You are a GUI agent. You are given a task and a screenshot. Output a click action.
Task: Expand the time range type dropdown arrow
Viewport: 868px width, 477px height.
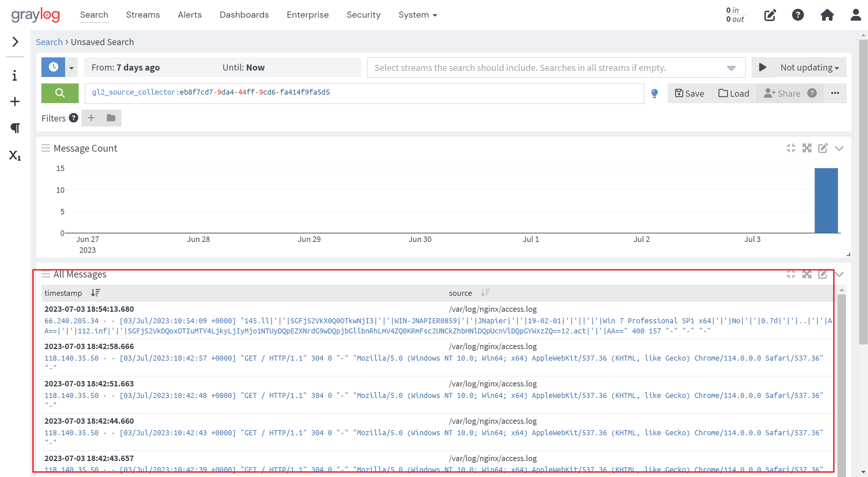point(71,68)
